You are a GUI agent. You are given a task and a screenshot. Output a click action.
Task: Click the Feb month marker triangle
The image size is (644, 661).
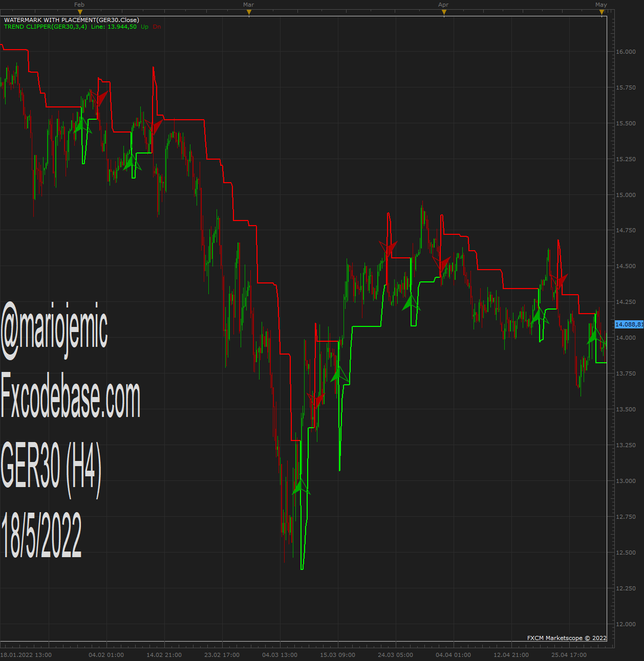coord(79,12)
